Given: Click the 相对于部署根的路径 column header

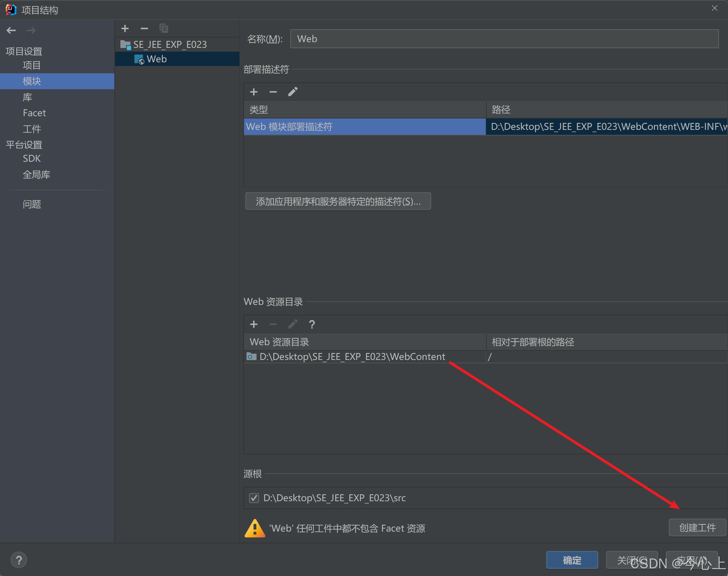Looking at the screenshot, I should 607,342.
